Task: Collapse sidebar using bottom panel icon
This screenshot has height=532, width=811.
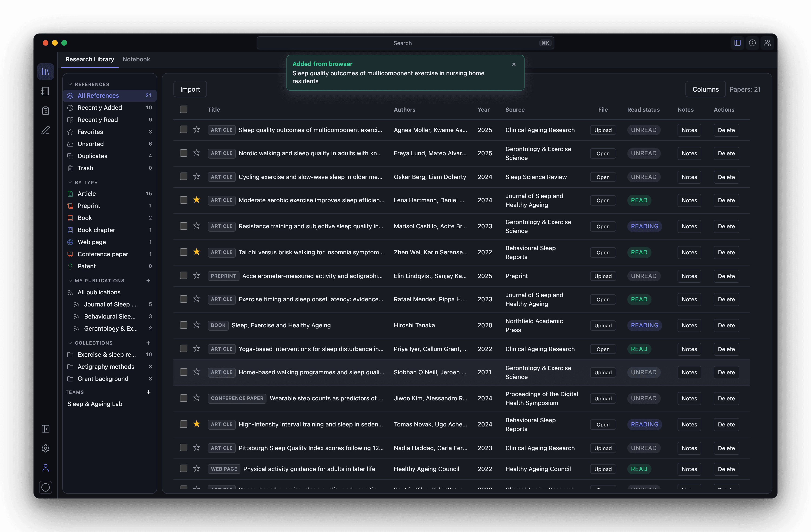Action: coord(46,429)
